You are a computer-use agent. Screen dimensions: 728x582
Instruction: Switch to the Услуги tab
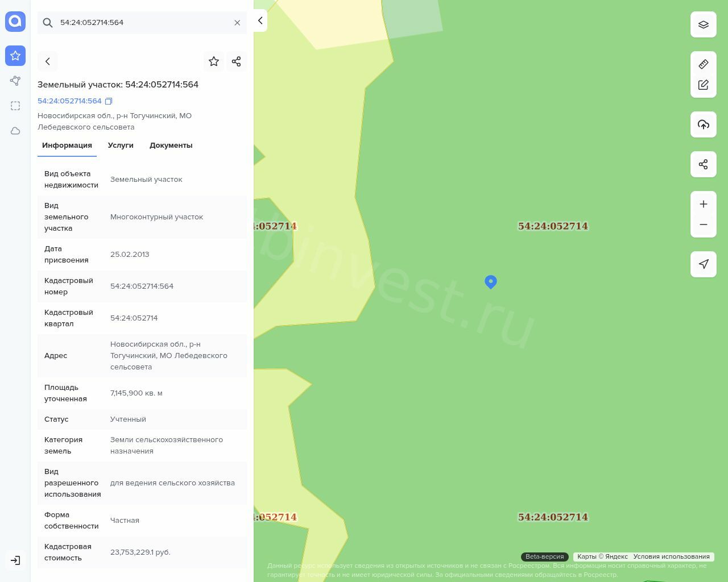click(121, 145)
